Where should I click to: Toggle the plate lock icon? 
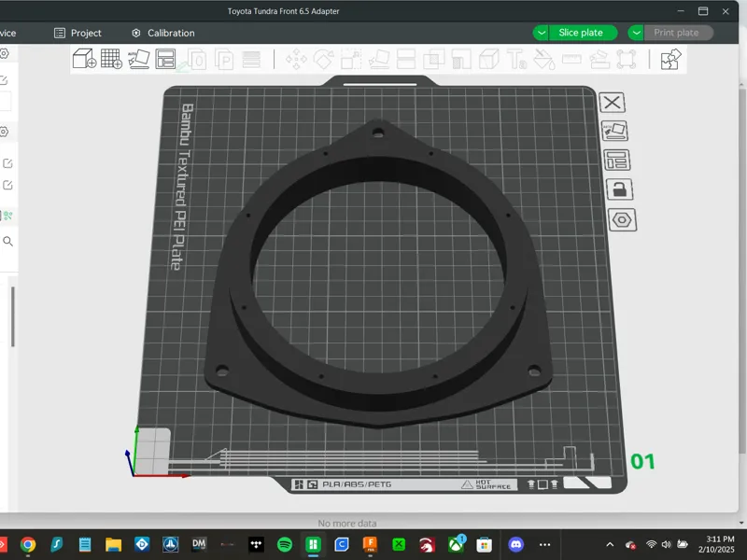(619, 189)
